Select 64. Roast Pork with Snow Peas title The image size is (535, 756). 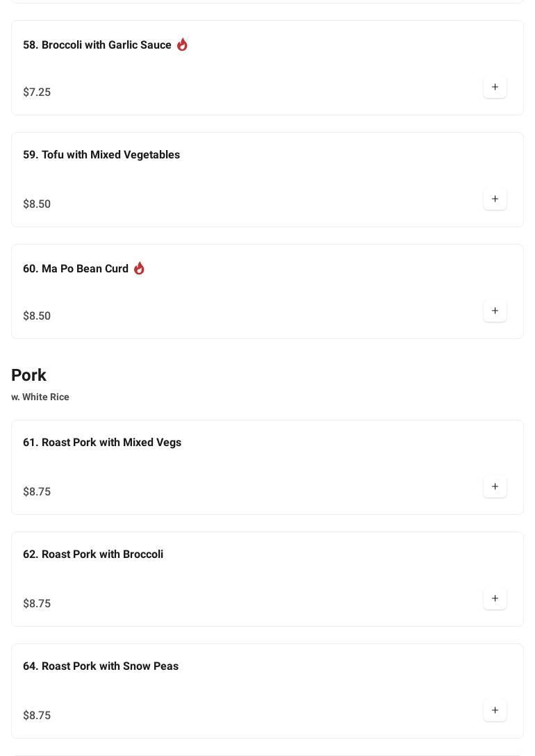(x=101, y=666)
